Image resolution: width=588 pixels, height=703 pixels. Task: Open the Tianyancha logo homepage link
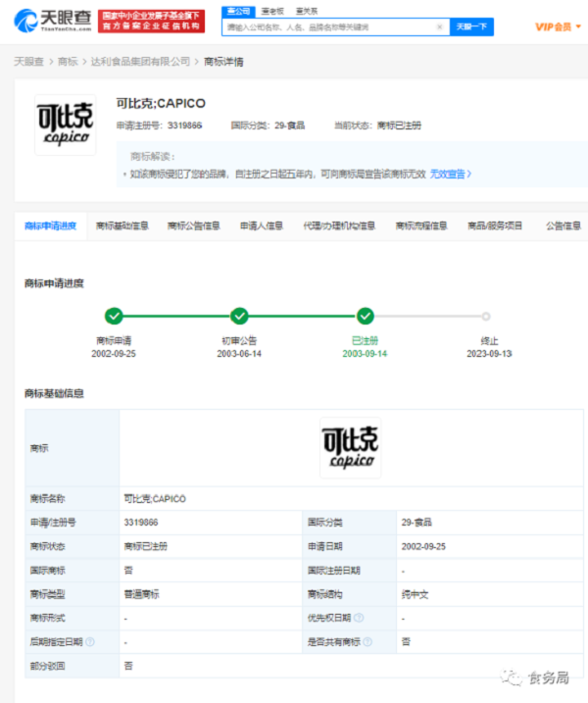pos(53,21)
